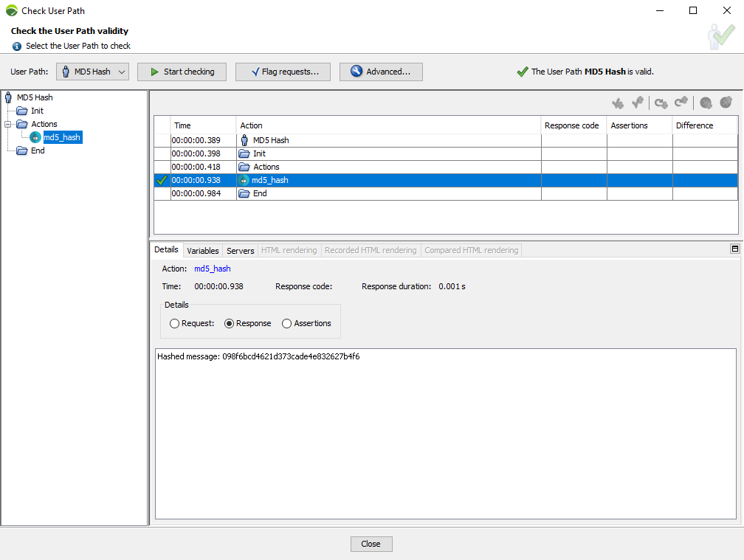Click the next validated request checkmark icon
Screen dimensions: 744x560
coord(618,103)
